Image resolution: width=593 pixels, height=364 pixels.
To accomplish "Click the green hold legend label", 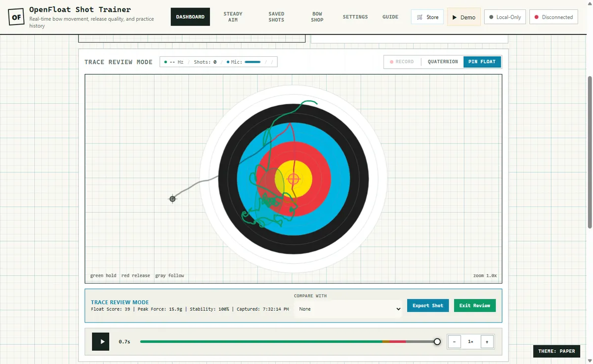I will click(103, 276).
